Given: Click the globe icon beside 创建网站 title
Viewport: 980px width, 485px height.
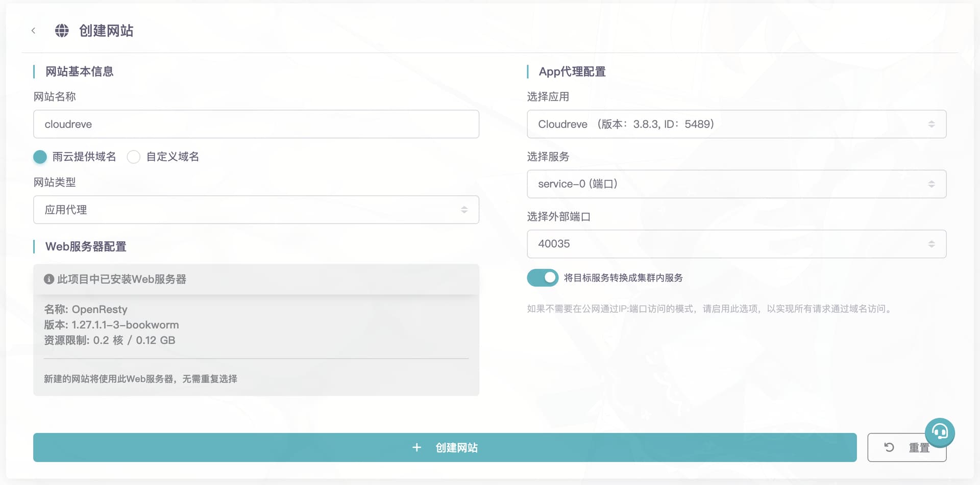Looking at the screenshot, I should pyautogui.click(x=62, y=31).
